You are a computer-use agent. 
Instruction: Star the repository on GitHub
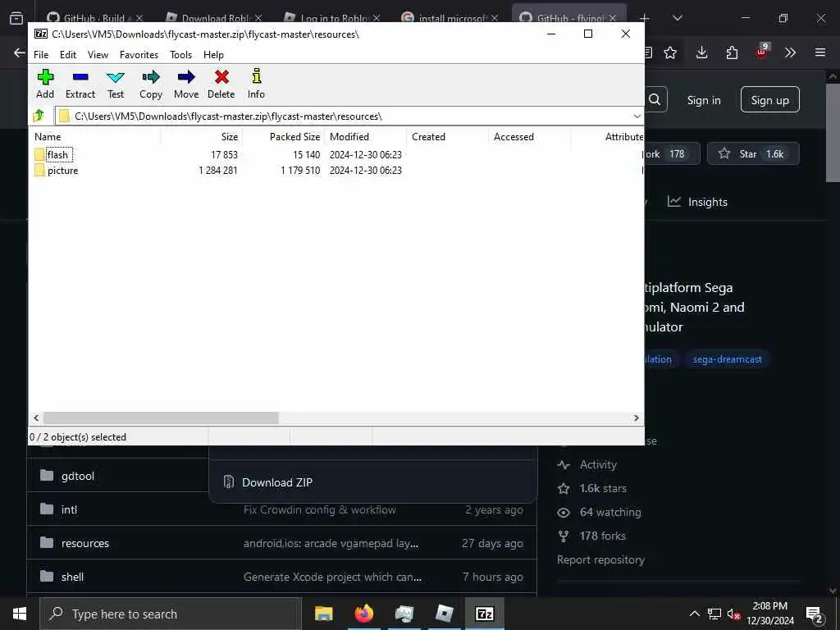click(753, 153)
